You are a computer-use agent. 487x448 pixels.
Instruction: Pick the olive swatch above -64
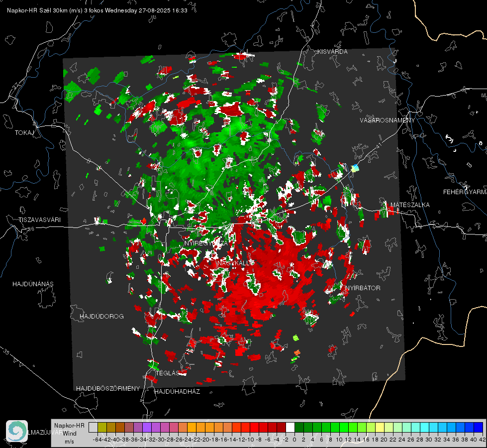tap(102, 427)
